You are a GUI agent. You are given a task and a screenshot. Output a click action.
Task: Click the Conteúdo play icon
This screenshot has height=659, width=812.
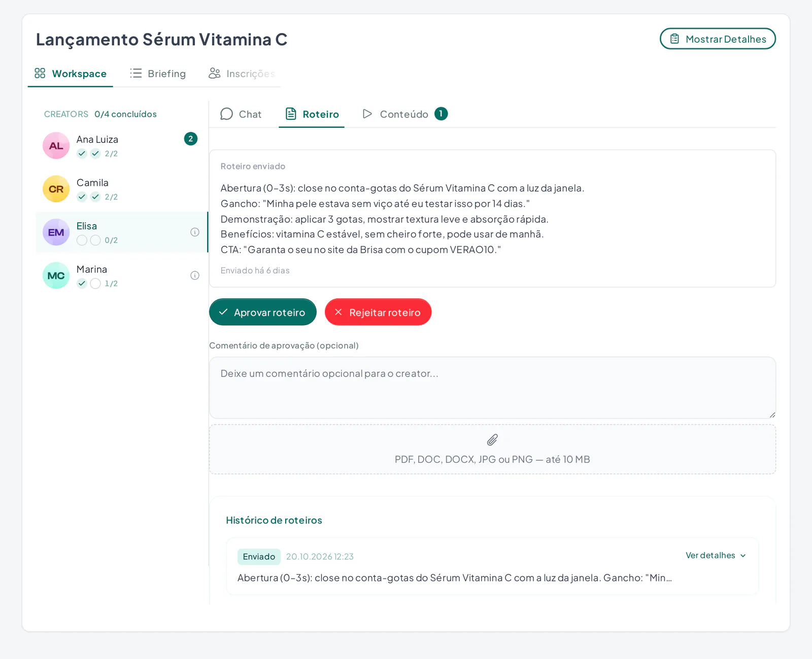click(x=367, y=114)
